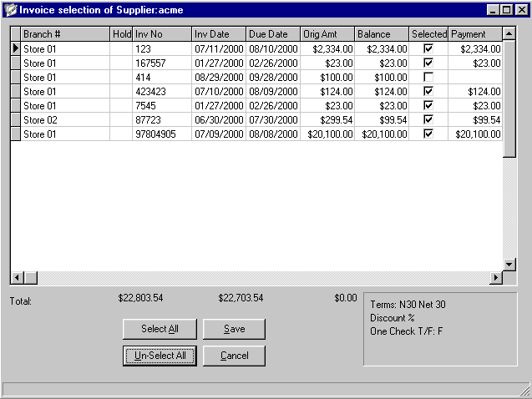Click the Inv Date column header
This screenshot has width=532, height=399.
(x=219, y=34)
